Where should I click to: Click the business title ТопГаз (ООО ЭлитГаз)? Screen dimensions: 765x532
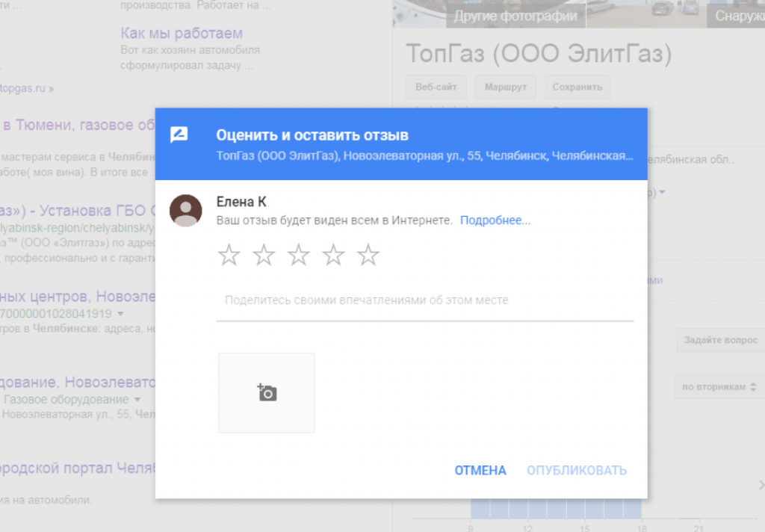tap(539, 53)
